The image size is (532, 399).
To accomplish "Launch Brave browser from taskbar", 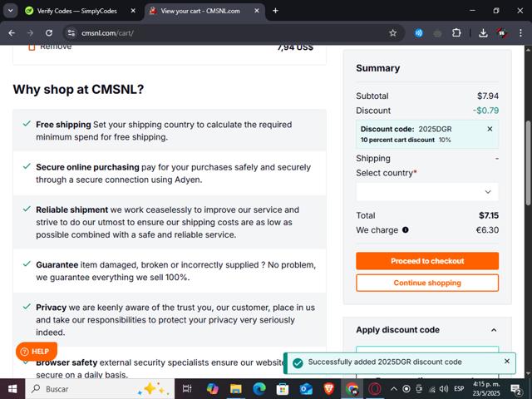I will click(x=329, y=389).
